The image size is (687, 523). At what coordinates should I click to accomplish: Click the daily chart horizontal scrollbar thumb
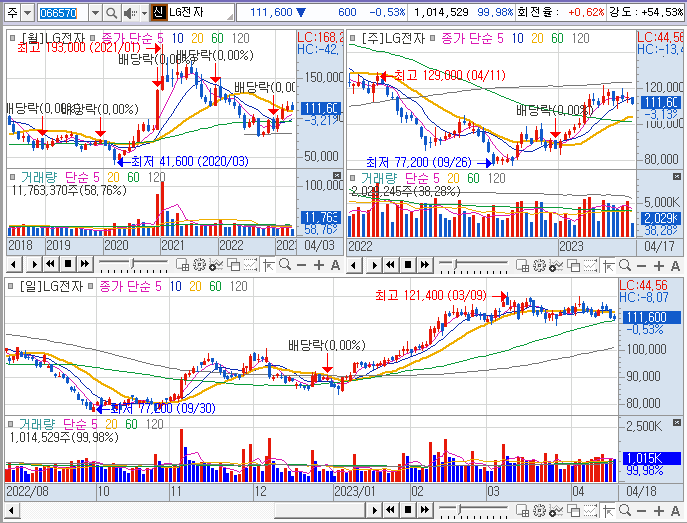click(x=320, y=510)
